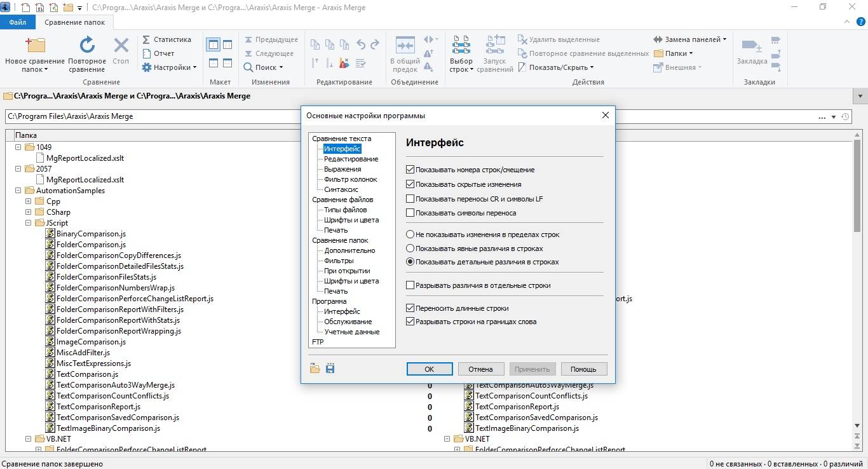Click the redo arrow icon

(375, 44)
